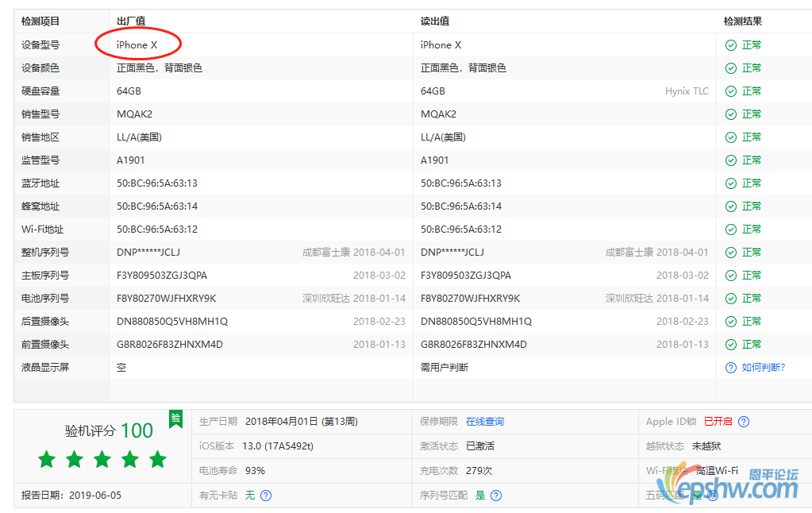Select the 监管型号 row label
The height and width of the screenshot is (513, 812).
40,160
